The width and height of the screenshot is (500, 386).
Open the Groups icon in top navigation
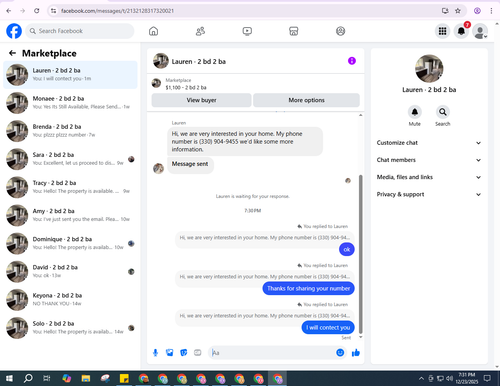[x=340, y=31]
